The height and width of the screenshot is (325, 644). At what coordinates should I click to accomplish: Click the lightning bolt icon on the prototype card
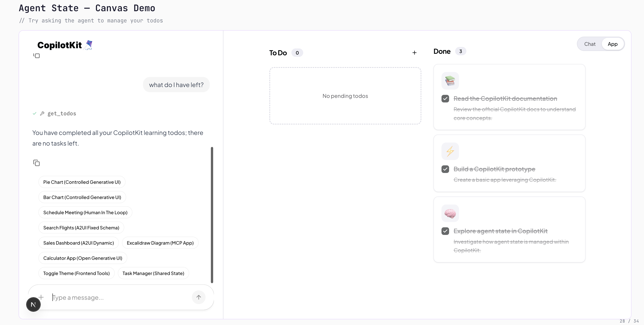[x=450, y=151]
